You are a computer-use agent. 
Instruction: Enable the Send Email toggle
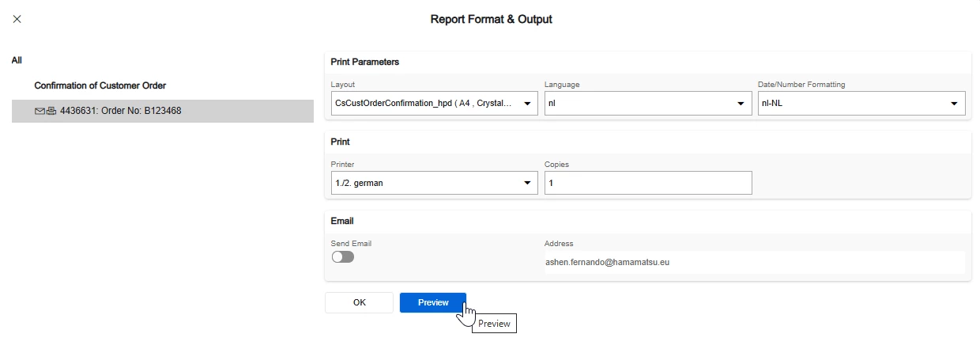click(x=343, y=257)
